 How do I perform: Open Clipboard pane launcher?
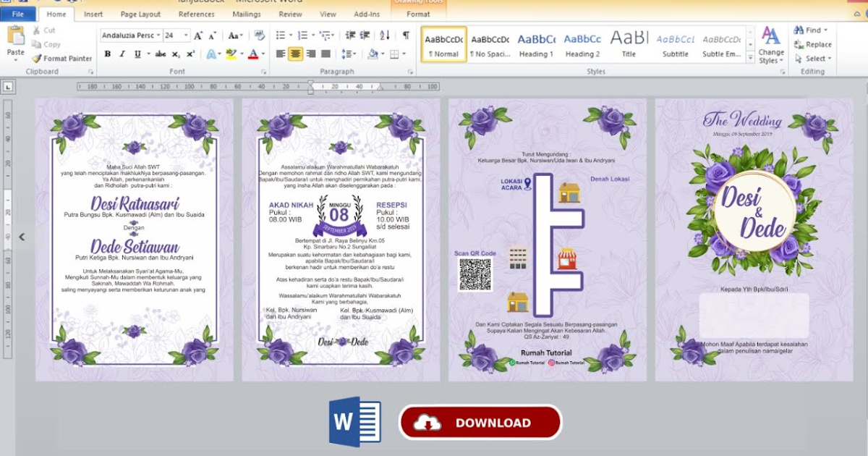[91, 72]
